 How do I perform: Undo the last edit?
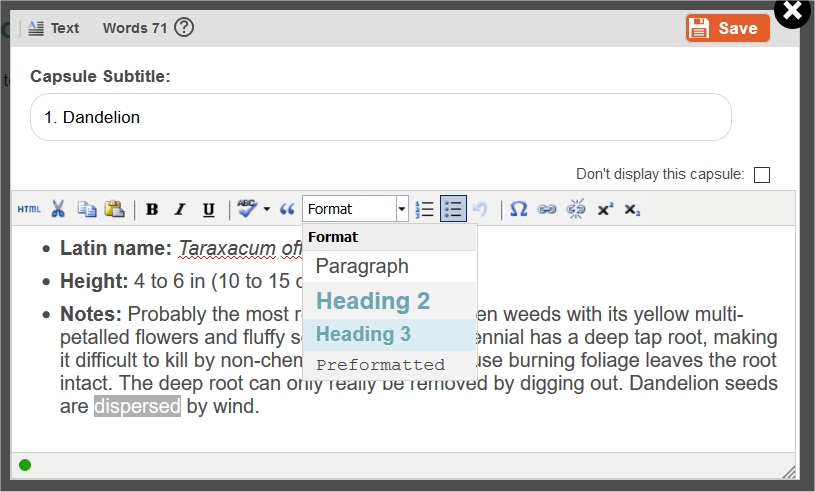(480, 209)
